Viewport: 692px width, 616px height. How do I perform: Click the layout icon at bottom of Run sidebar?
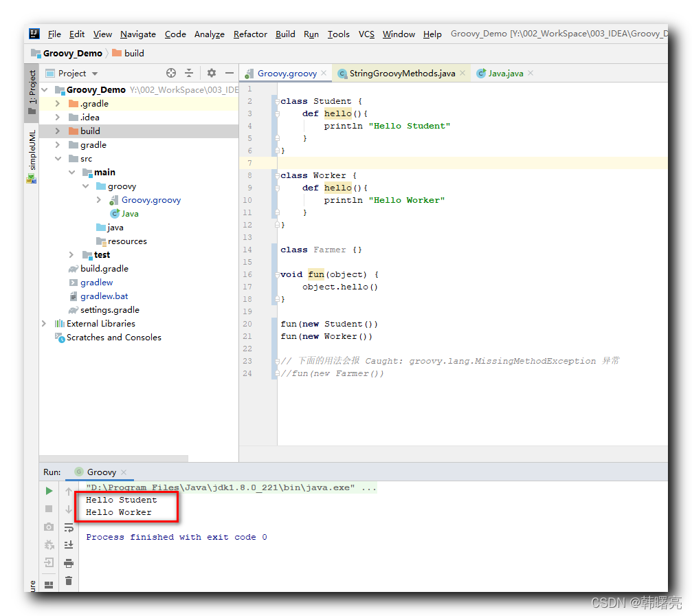(x=49, y=584)
